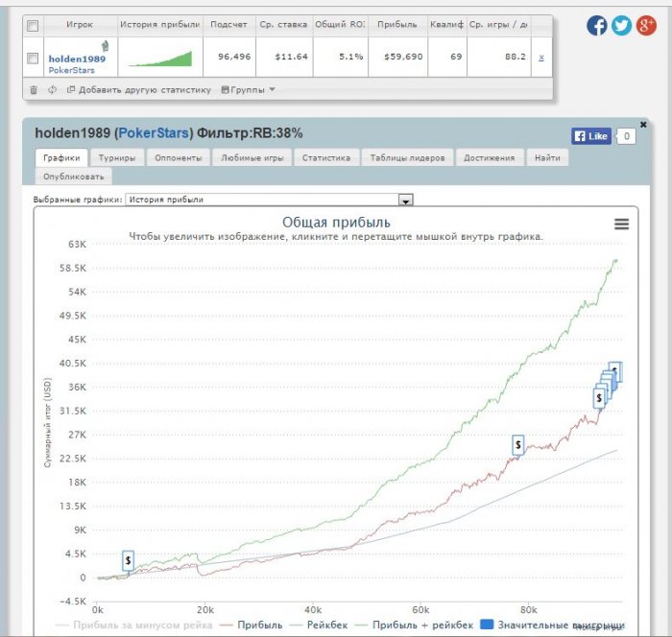
Task: Open chart hamburger menu icon
Action: [x=621, y=224]
